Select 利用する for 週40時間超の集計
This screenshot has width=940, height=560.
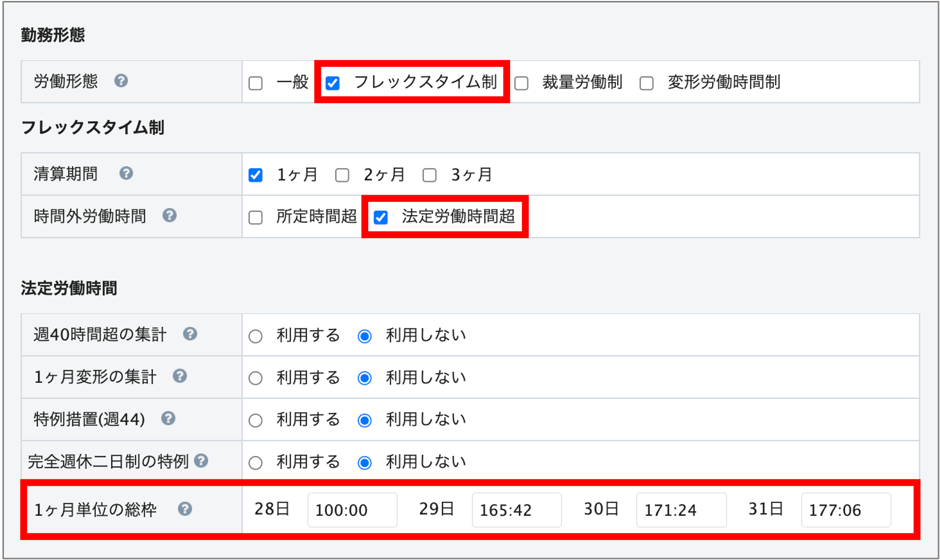[255, 336]
